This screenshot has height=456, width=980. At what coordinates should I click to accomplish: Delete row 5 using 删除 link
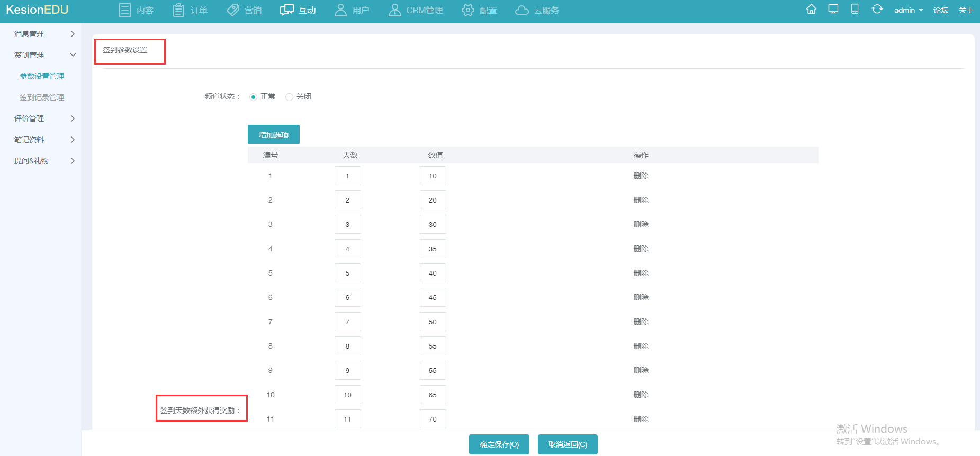[x=641, y=273]
